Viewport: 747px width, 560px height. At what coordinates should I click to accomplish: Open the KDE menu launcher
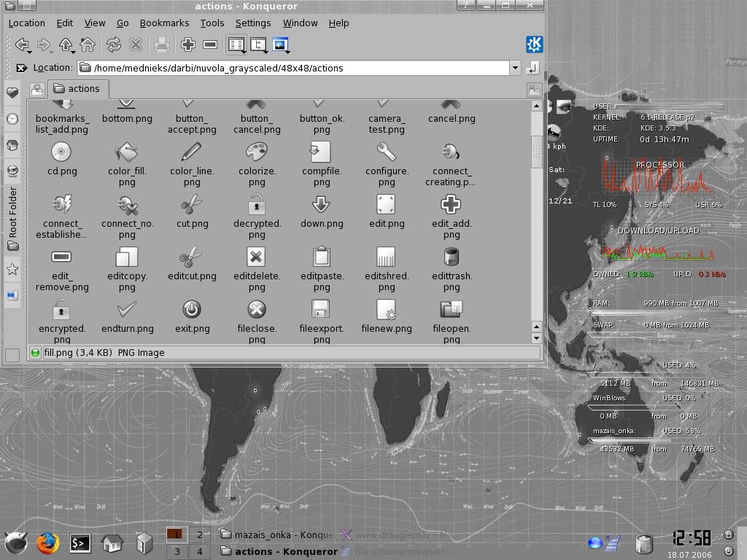(x=16, y=542)
